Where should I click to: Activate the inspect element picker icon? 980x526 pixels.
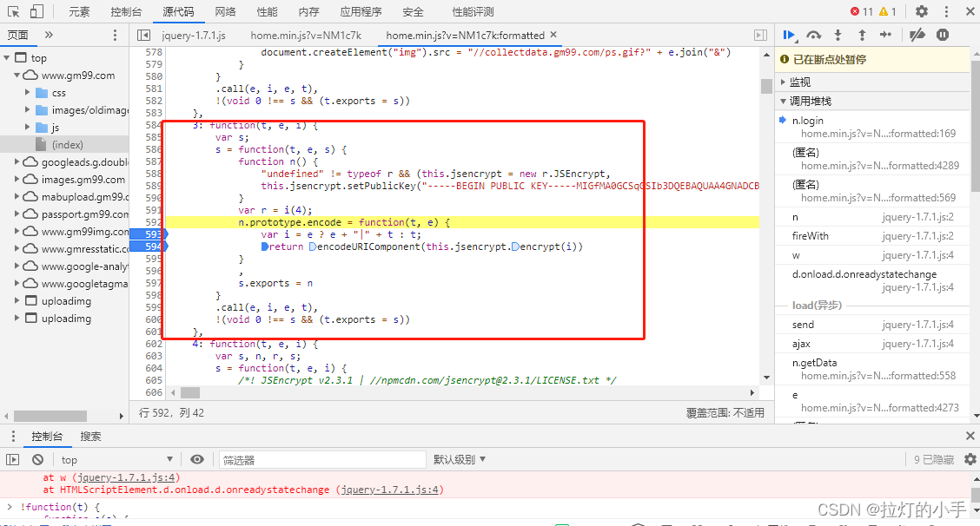[x=13, y=11]
